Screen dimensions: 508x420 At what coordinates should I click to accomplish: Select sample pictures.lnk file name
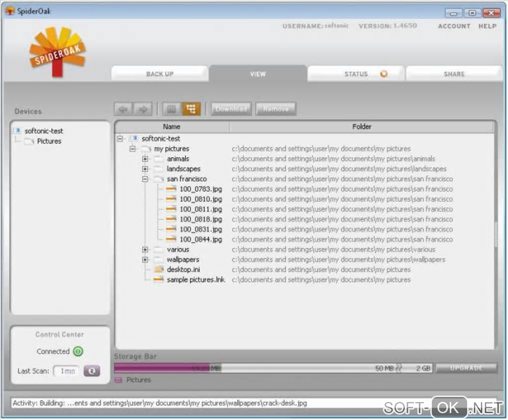pyautogui.click(x=196, y=280)
